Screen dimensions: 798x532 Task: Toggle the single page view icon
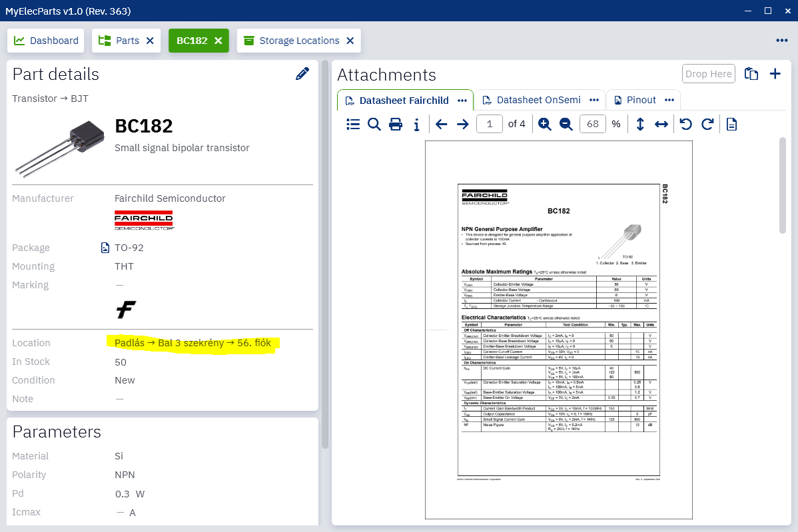(732, 124)
